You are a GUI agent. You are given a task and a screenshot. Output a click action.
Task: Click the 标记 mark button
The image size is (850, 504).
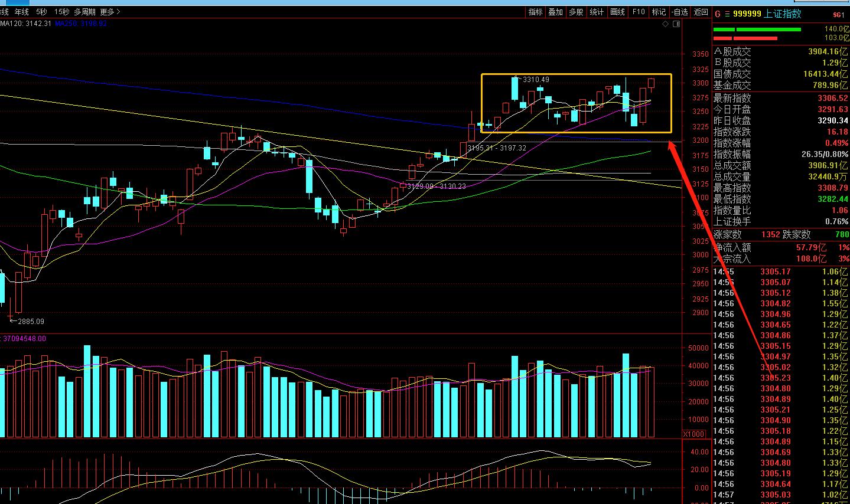point(659,12)
